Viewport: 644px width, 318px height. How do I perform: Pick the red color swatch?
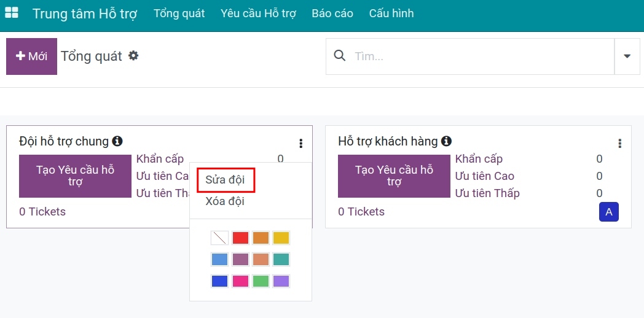240,238
